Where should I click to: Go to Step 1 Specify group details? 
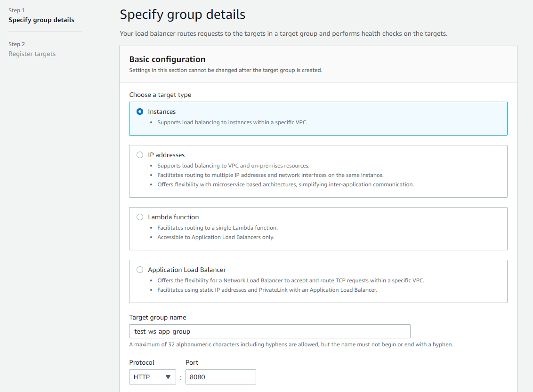coord(41,20)
